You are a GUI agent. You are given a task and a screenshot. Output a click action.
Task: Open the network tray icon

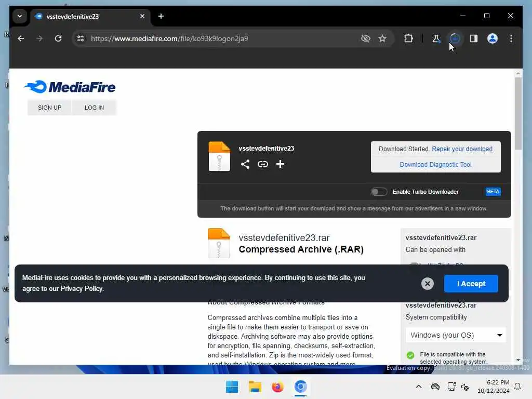451,387
